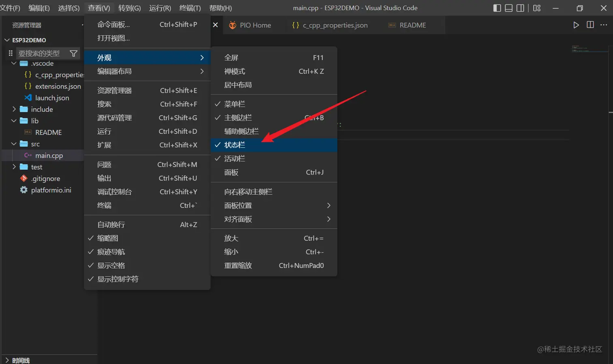Uncheck 状态栏 to hide status bar
The image size is (613, 364).
274,145
